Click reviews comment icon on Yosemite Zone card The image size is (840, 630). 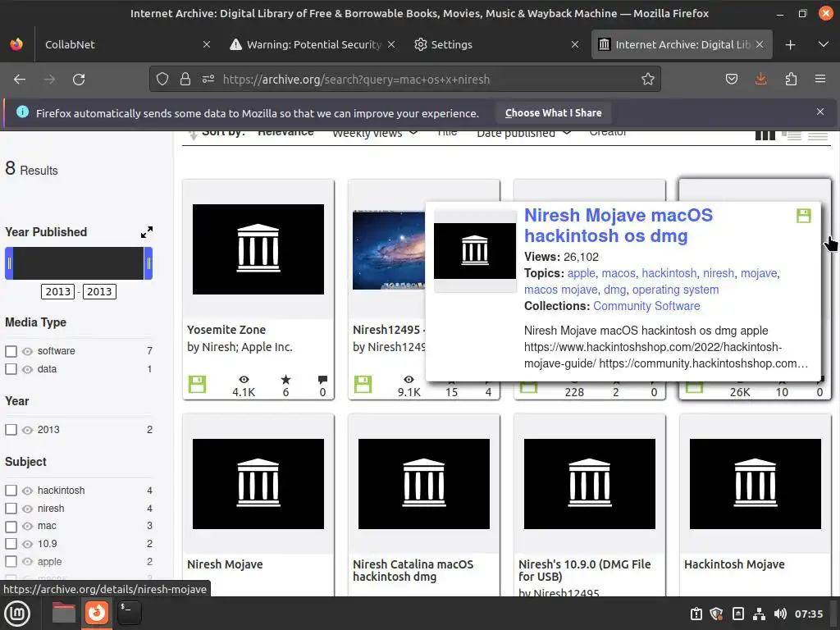pos(322,379)
